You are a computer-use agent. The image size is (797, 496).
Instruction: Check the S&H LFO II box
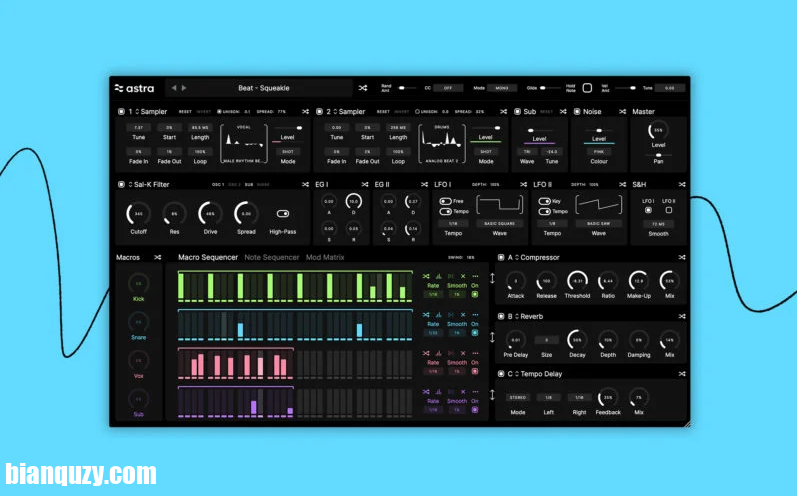(x=669, y=210)
